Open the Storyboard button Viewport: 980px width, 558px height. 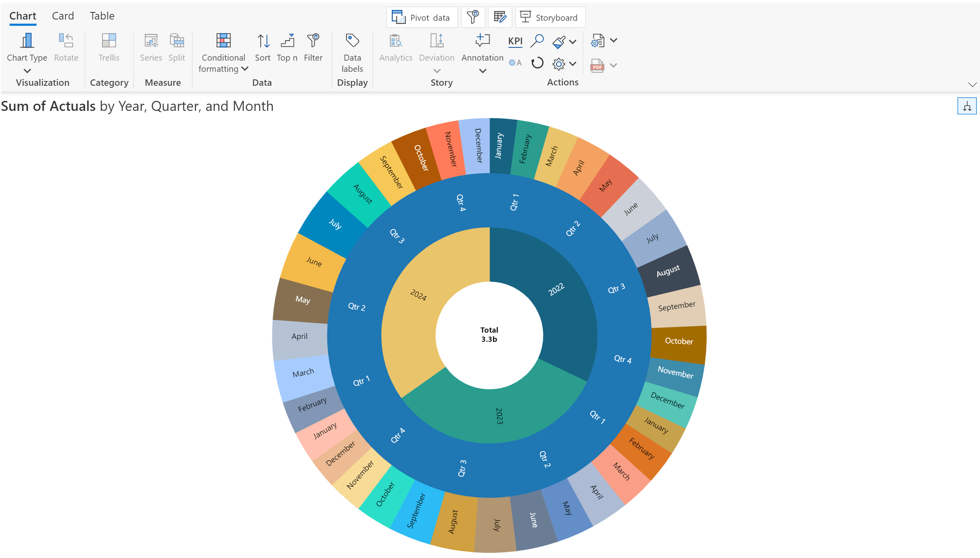pyautogui.click(x=550, y=17)
